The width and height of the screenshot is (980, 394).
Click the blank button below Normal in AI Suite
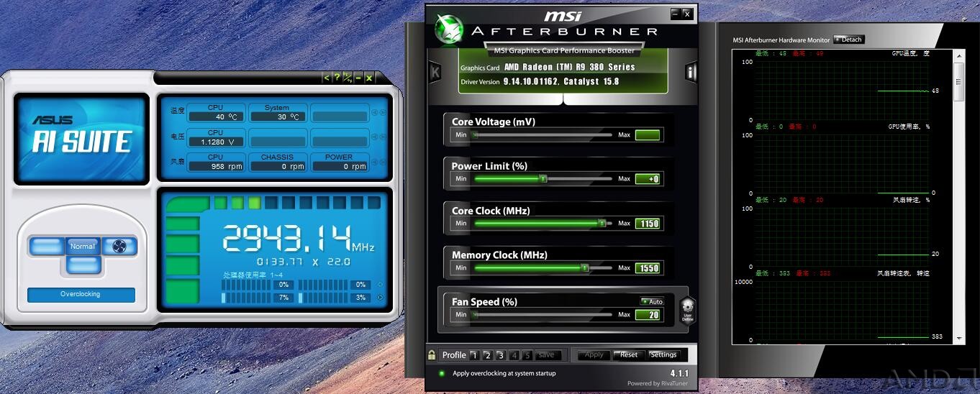pos(82,265)
